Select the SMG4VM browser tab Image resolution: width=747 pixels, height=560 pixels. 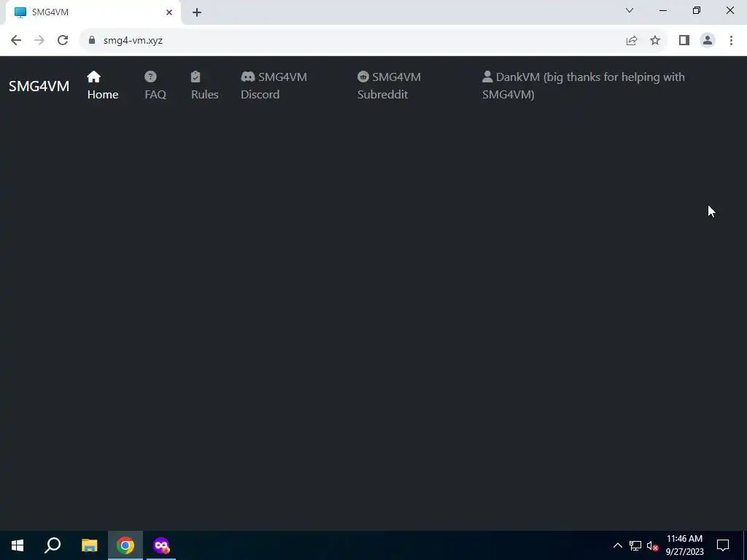click(x=93, y=12)
